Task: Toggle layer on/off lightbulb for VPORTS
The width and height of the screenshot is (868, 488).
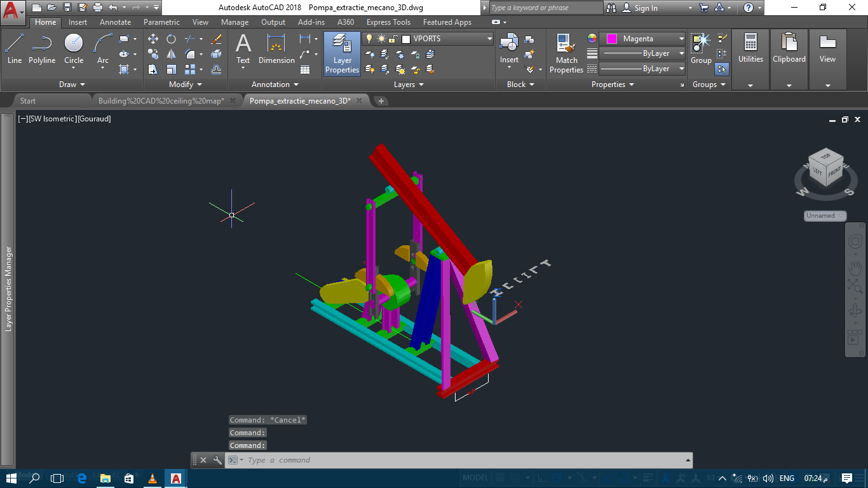Action: (x=369, y=39)
